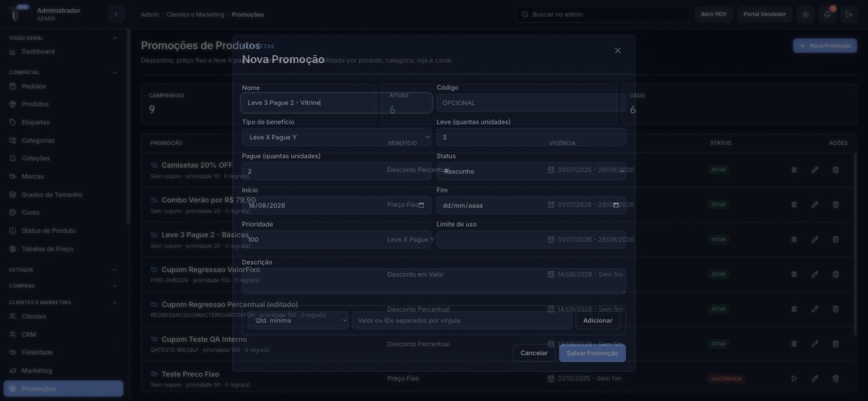This screenshot has width=868, height=401.
Task: Click the Buscar no admin search field
Action: coord(603,14)
